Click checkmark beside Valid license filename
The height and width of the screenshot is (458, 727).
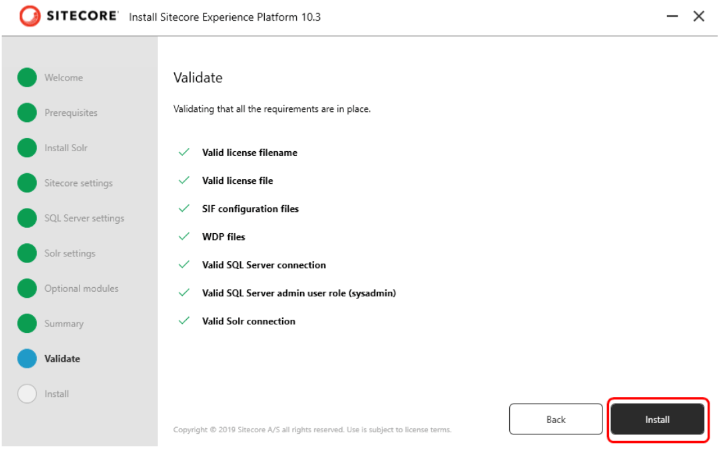[183, 153]
